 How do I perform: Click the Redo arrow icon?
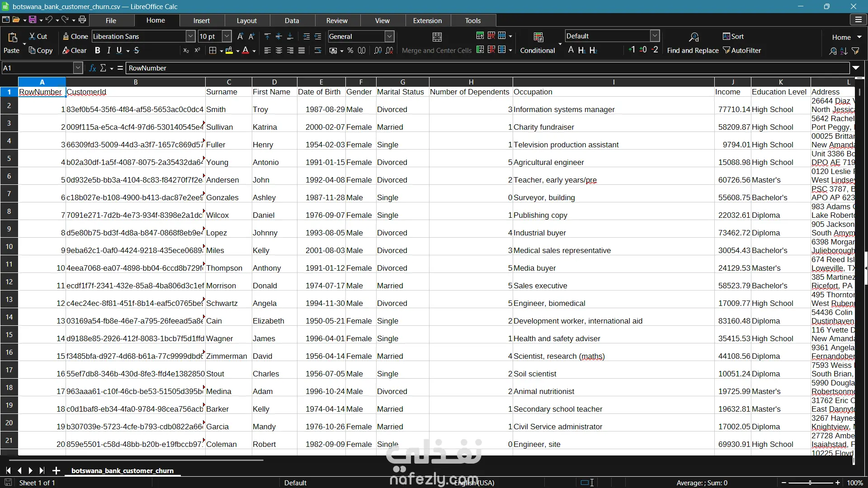pyautogui.click(x=65, y=20)
